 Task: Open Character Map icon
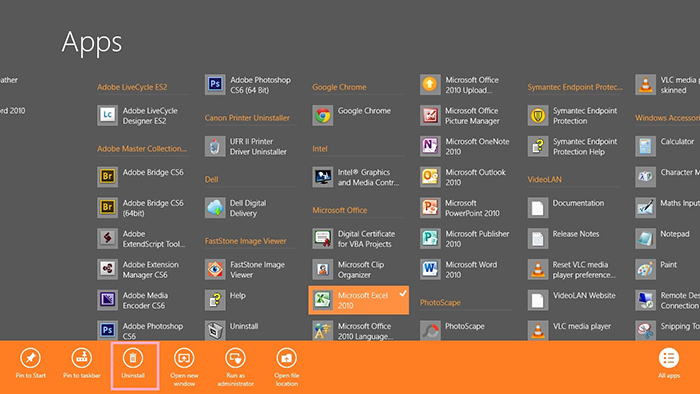click(646, 177)
